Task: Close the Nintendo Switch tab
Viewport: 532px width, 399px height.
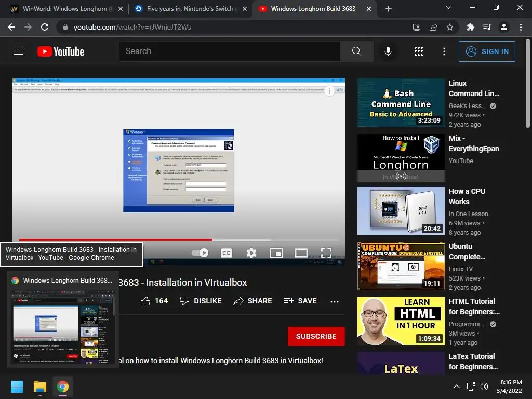Action: point(245,9)
